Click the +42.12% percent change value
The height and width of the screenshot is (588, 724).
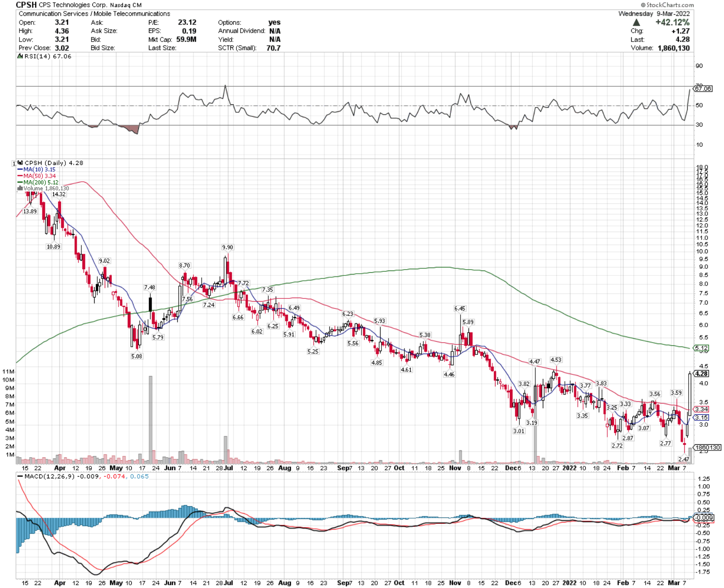pyautogui.click(x=672, y=22)
